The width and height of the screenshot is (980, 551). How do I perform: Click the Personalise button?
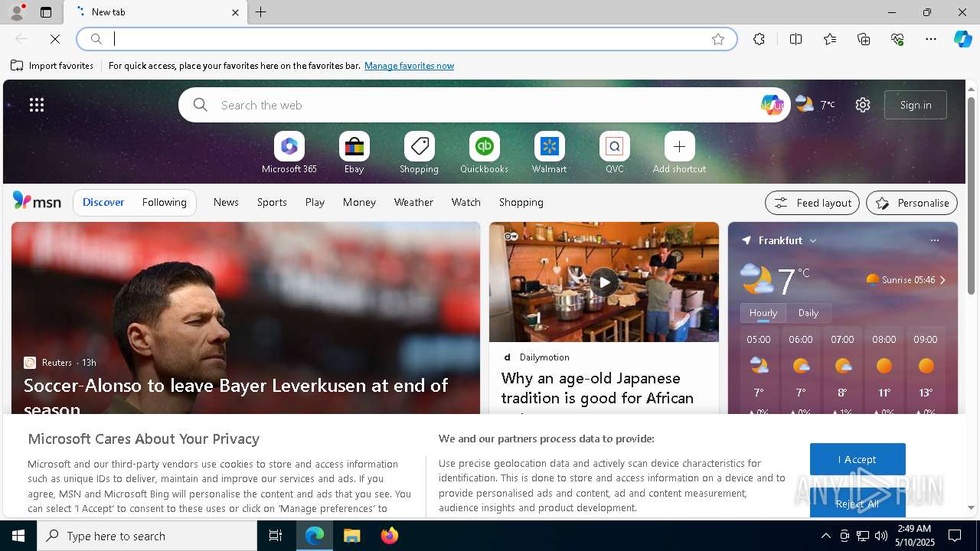(x=912, y=203)
